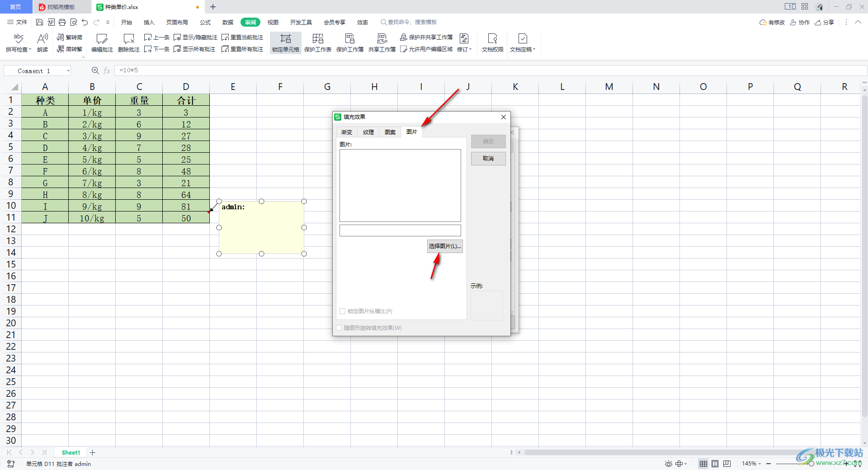Click 确定 (OK) button in fill dialog
Image resolution: width=868 pixels, height=470 pixels.
tap(488, 141)
